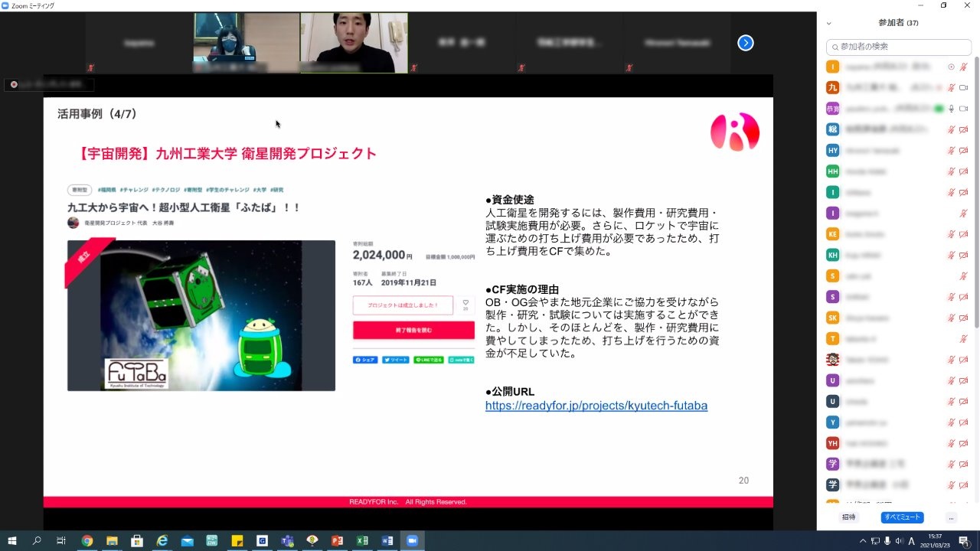
Task: Select the SK avatar participant
Action: [x=833, y=318]
